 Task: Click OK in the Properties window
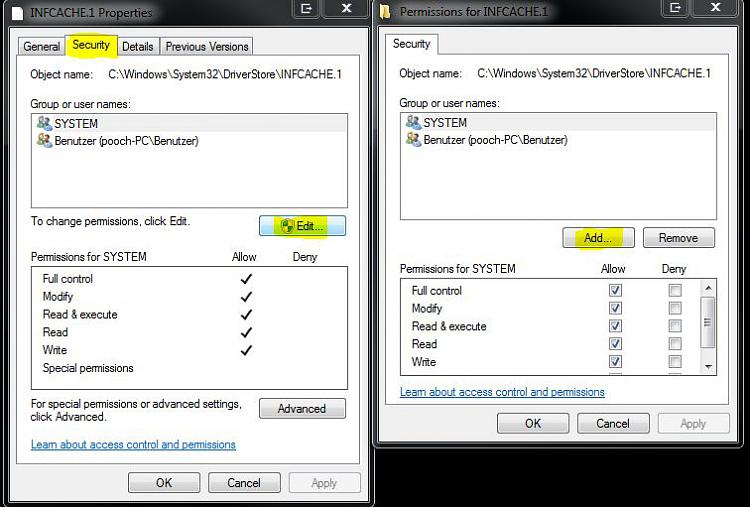[x=164, y=483]
